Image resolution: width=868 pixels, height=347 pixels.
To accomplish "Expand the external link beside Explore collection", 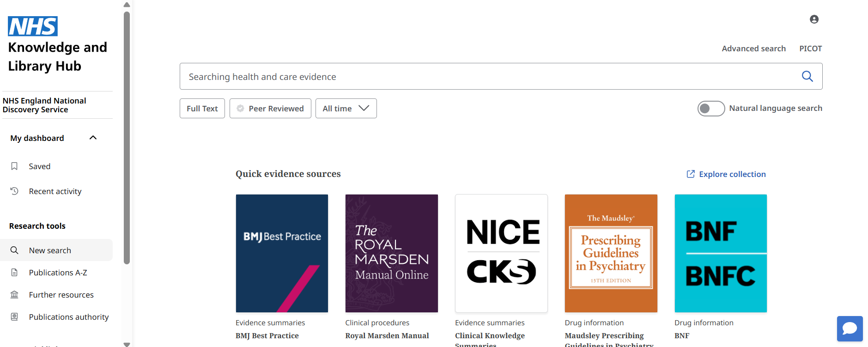I will tap(690, 174).
